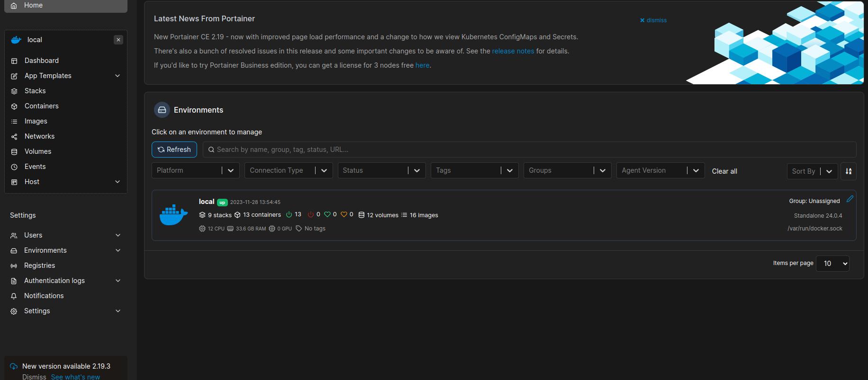This screenshot has height=380, width=868.
Task: Click the Notifications bell icon in sidebar
Action: pos(14,296)
